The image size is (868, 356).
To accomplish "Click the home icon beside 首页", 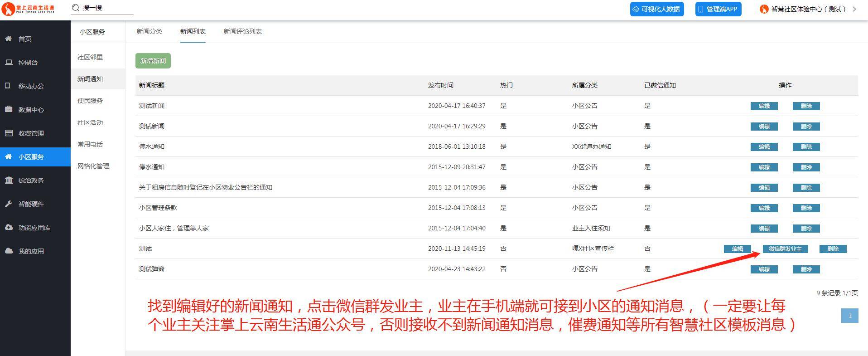I will (x=8, y=39).
